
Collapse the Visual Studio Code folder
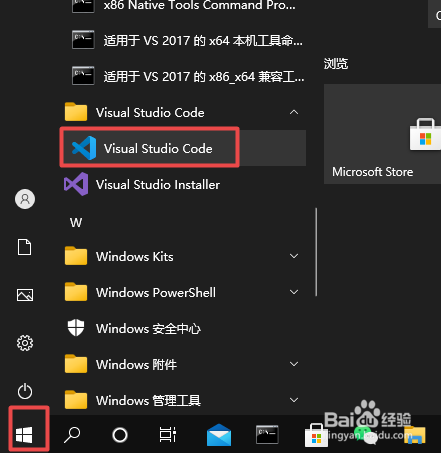click(183, 112)
